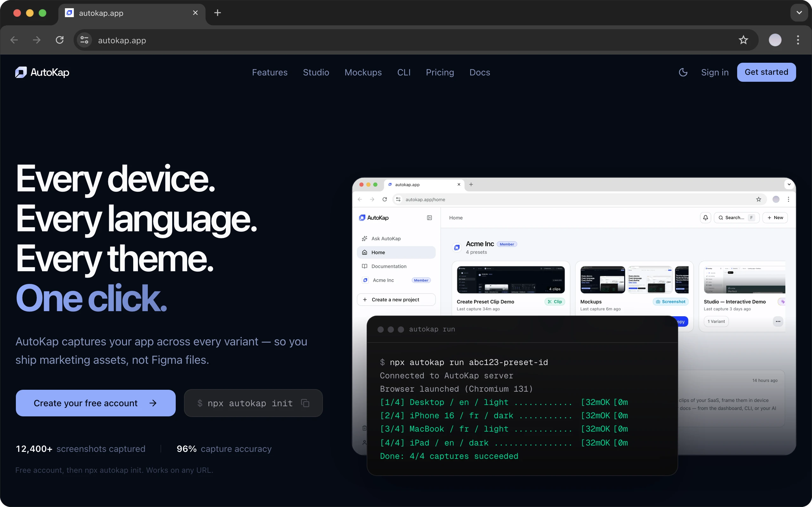The height and width of the screenshot is (507, 812).
Task: Open the three-dot menu on the Studio card
Action: pos(777,321)
